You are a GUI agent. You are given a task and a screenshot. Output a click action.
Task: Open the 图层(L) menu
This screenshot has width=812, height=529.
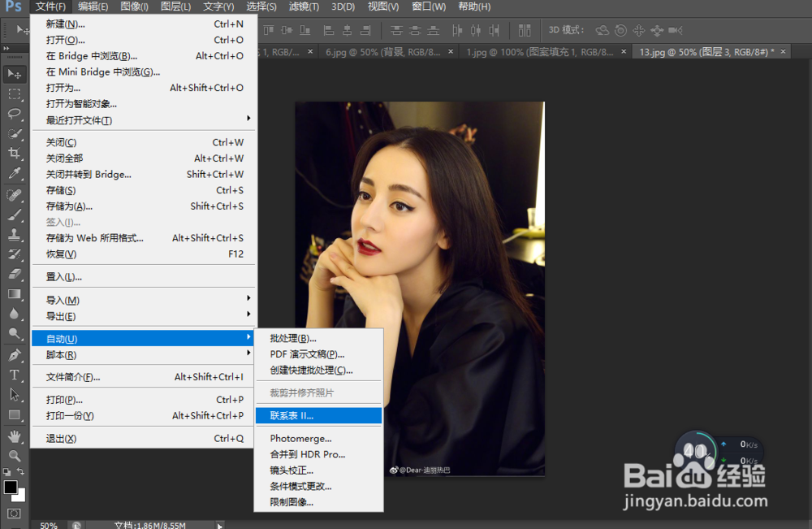tap(175, 7)
